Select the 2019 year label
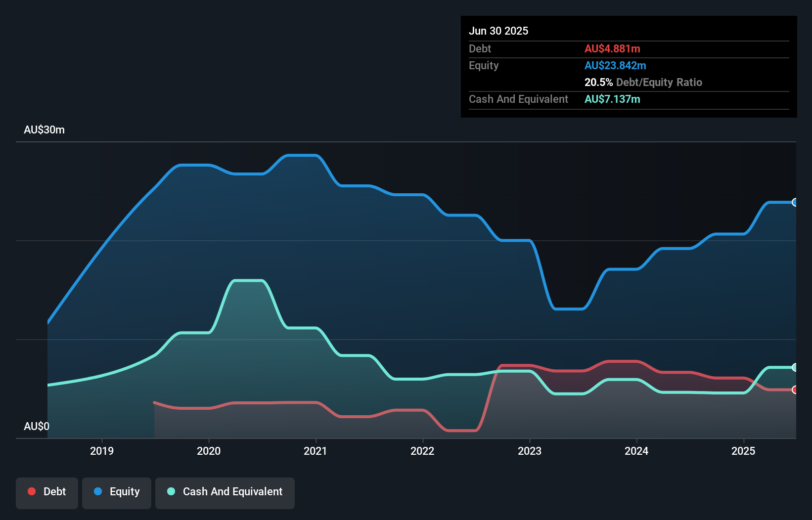Viewport: 812px width, 520px height. tap(101, 451)
